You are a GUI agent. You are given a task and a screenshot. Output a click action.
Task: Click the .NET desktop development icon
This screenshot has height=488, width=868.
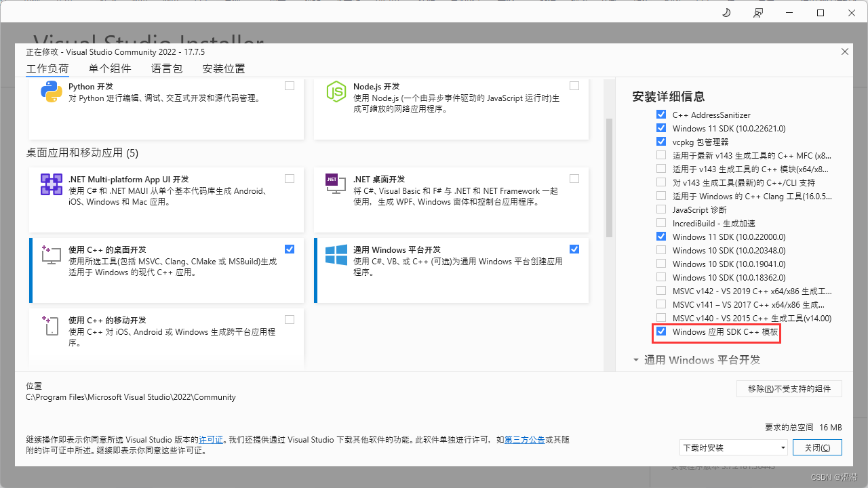[336, 184]
